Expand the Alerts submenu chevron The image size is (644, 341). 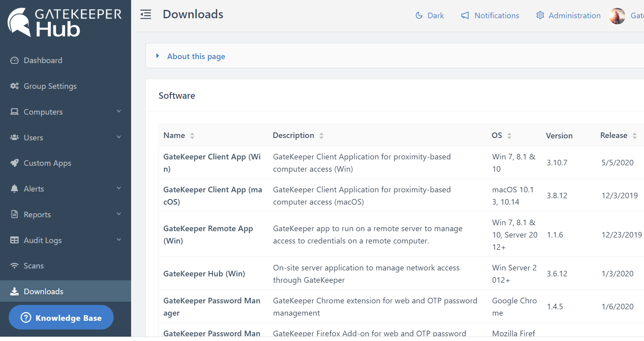(118, 188)
